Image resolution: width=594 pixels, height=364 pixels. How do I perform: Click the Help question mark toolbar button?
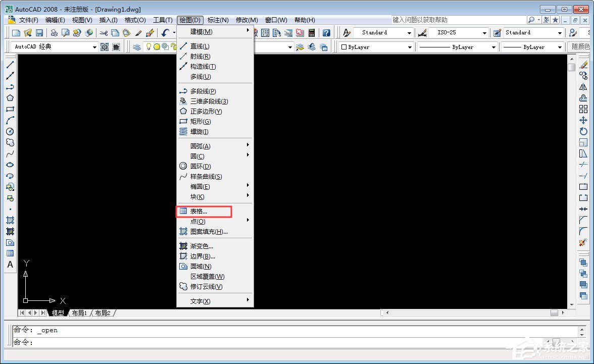click(326, 32)
